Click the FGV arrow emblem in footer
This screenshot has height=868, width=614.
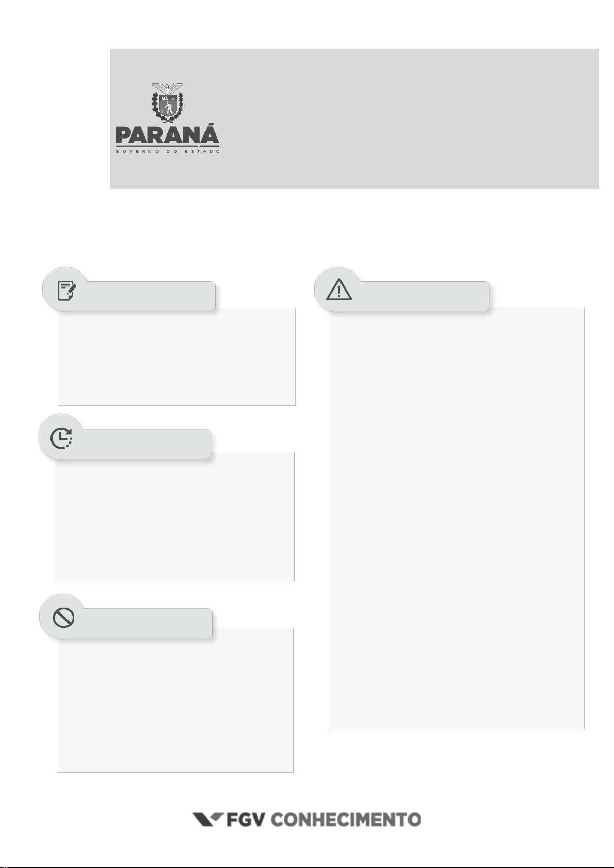(x=207, y=819)
